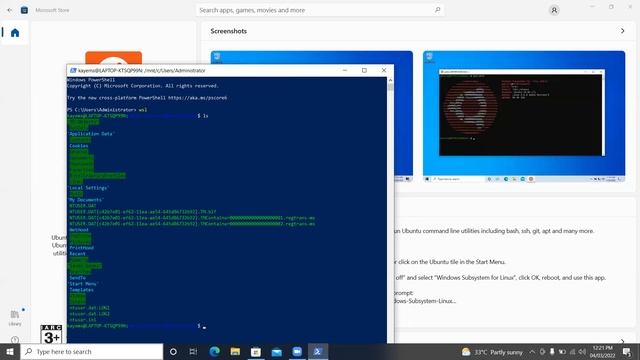Switch to Microsoft Store taskbar icon
The width and height of the screenshot is (640, 360).
[x=256, y=351]
